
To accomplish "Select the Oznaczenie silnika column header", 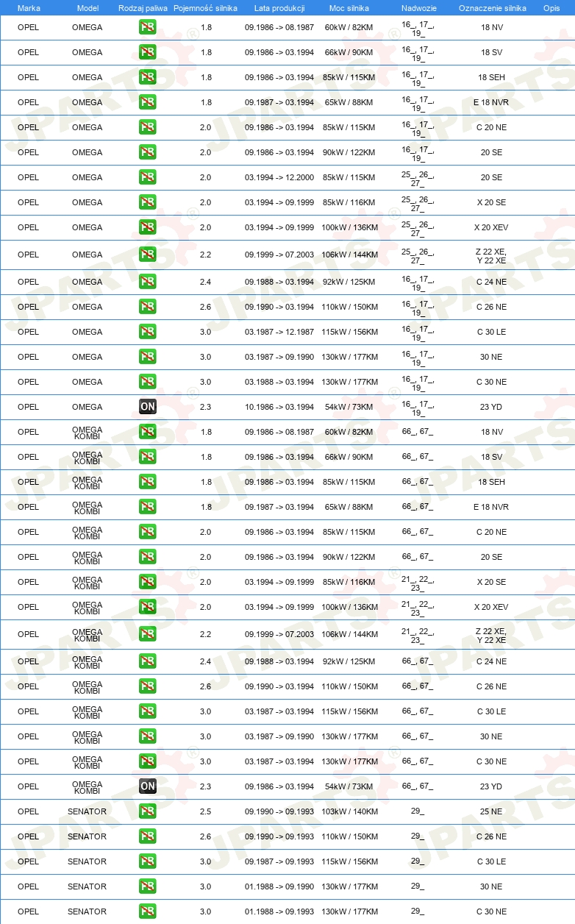I will click(x=493, y=8).
